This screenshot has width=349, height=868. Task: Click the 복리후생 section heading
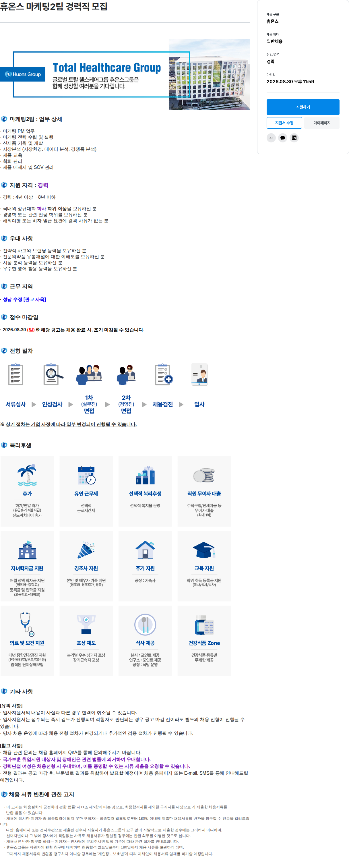(21, 445)
